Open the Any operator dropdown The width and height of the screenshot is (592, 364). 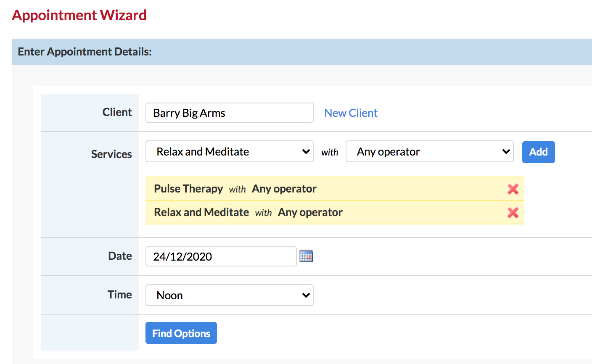click(430, 151)
